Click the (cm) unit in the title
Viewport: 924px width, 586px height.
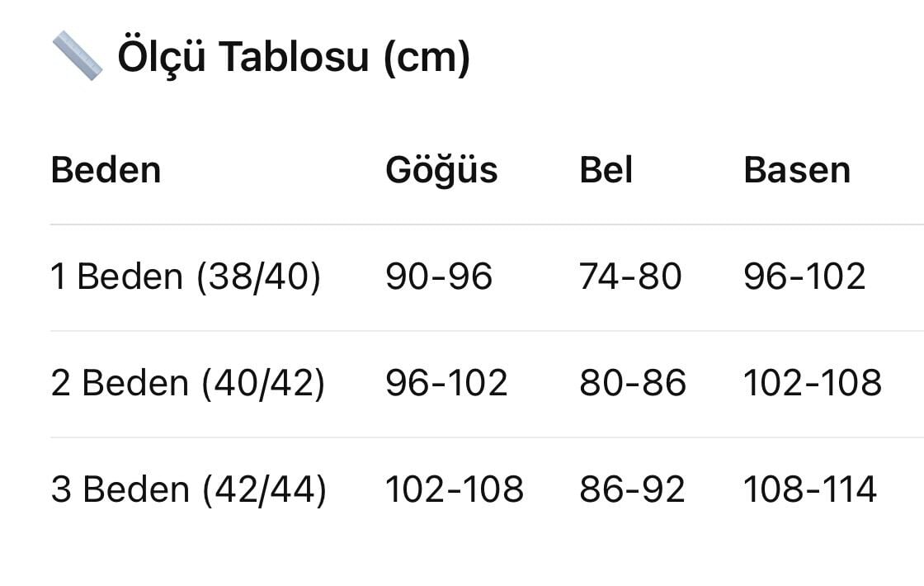point(427,58)
